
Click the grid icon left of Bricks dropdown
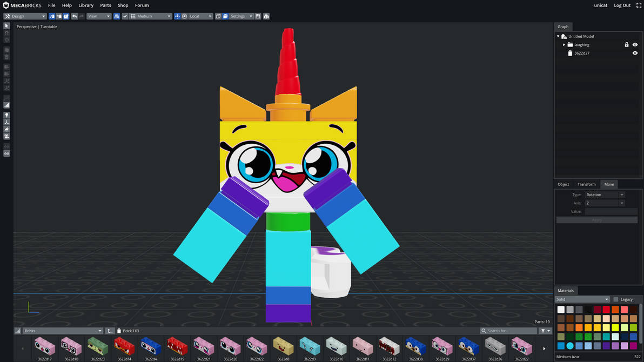click(x=18, y=331)
